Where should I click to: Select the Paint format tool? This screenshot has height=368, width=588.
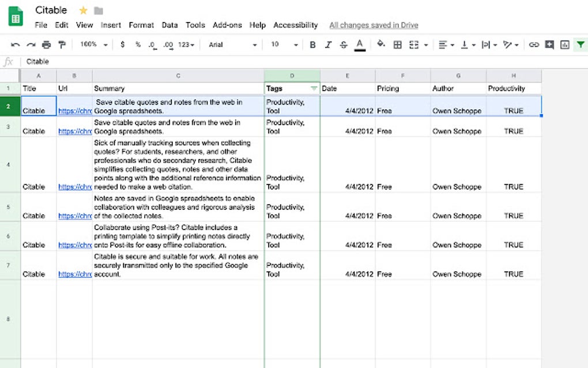(62, 44)
